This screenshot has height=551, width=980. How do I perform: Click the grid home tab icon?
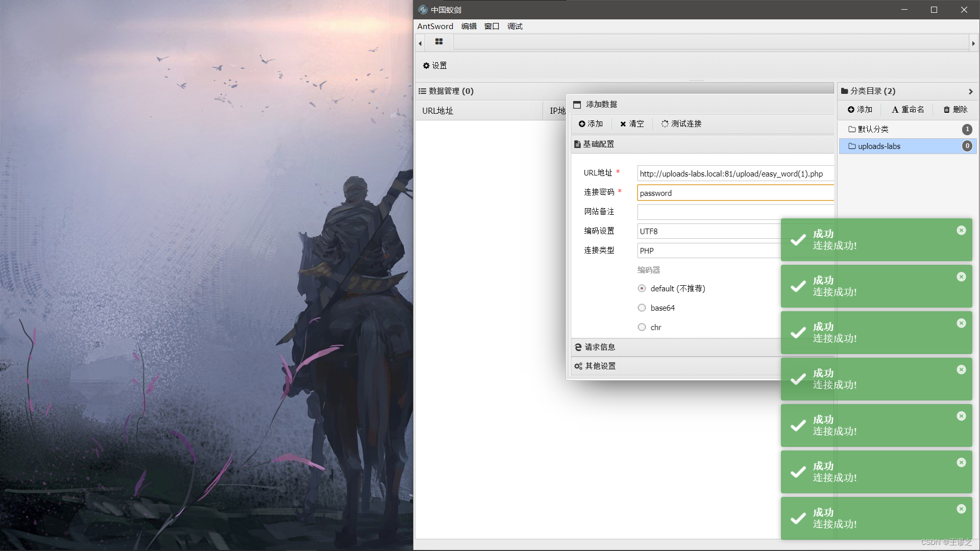coord(439,42)
